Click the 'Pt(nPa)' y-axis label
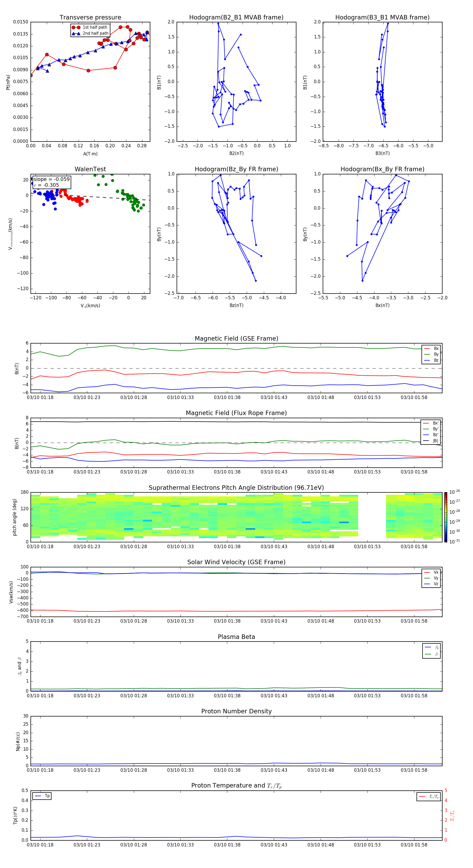Image resolution: width=473 pixels, height=868 pixels. click(8, 82)
